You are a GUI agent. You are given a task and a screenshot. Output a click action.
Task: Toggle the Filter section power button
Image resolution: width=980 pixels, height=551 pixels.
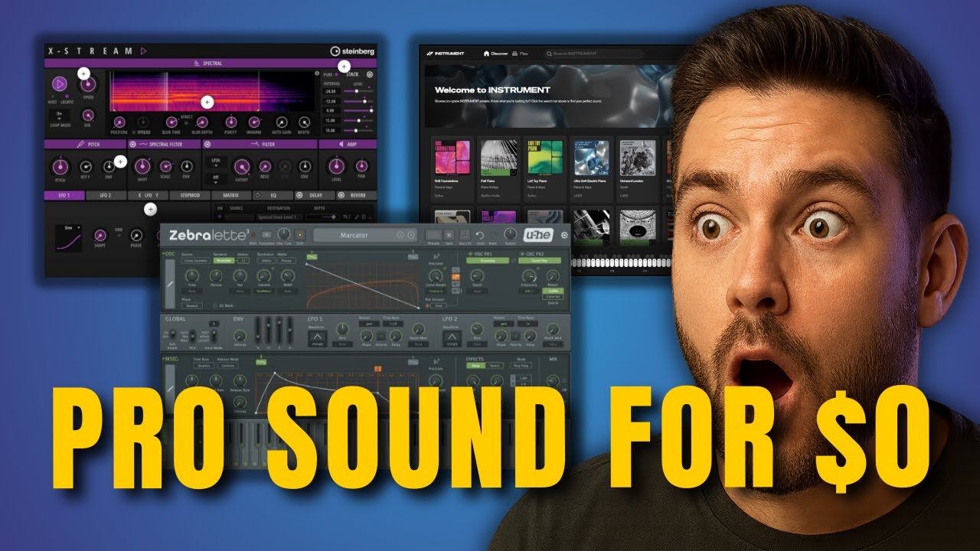(x=207, y=145)
